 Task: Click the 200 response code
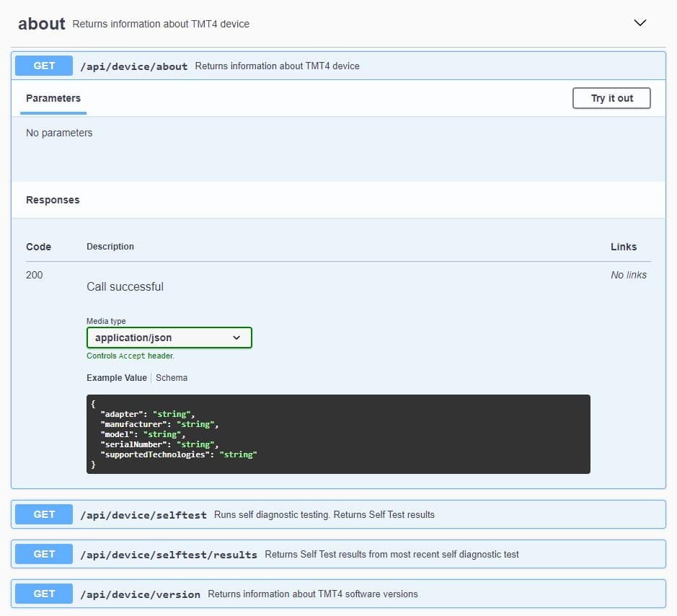pos(34,275)
